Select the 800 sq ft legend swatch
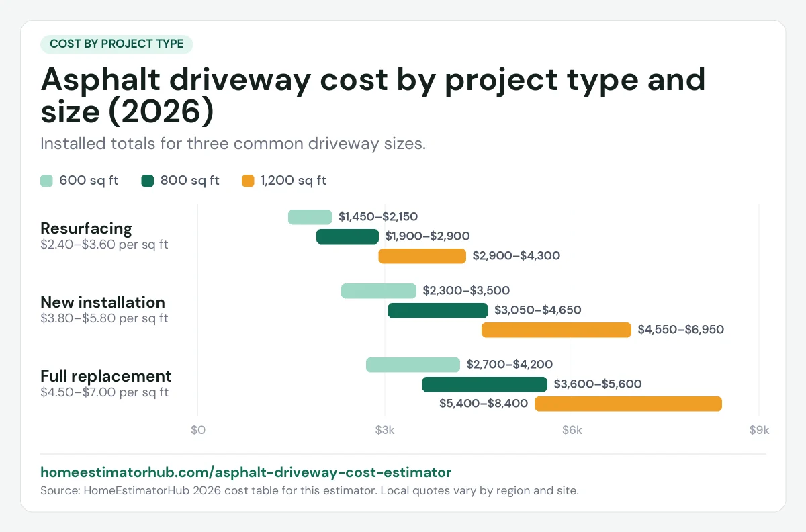The height and width of the screenshot is (532, 806). pos(148,181)
